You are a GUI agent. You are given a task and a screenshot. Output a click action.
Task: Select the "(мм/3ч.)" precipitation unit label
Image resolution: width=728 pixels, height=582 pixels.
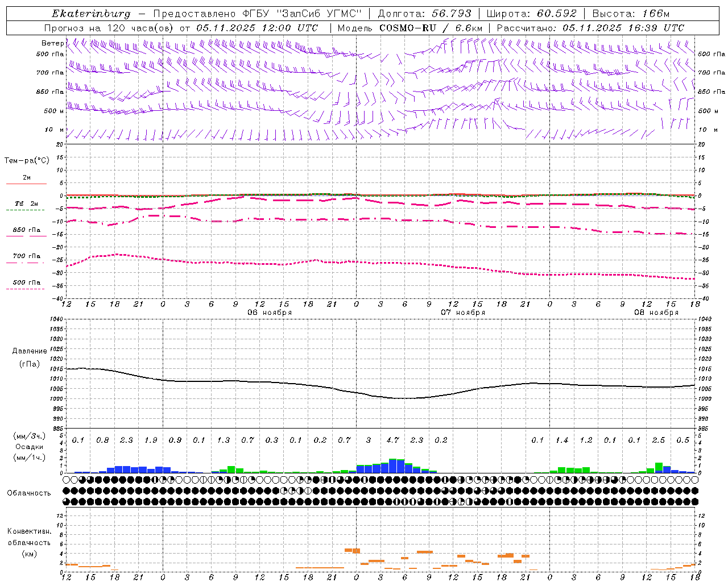(x=30, y=436)
